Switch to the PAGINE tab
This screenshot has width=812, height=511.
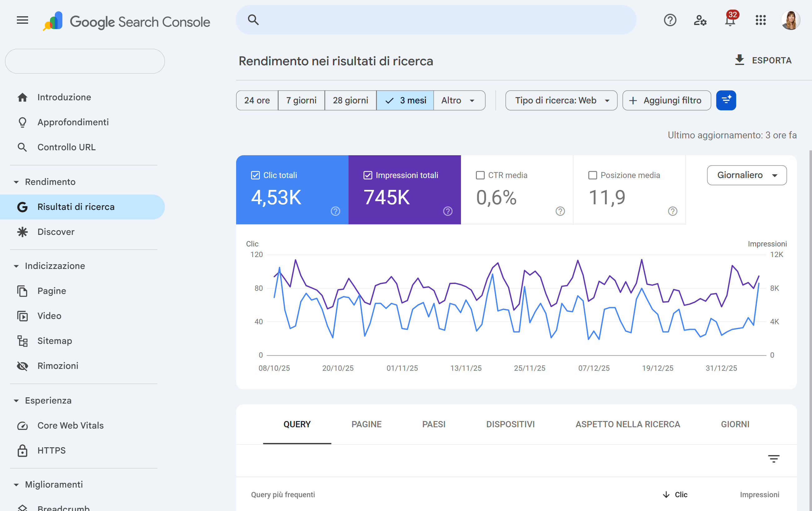click(366, 424)
